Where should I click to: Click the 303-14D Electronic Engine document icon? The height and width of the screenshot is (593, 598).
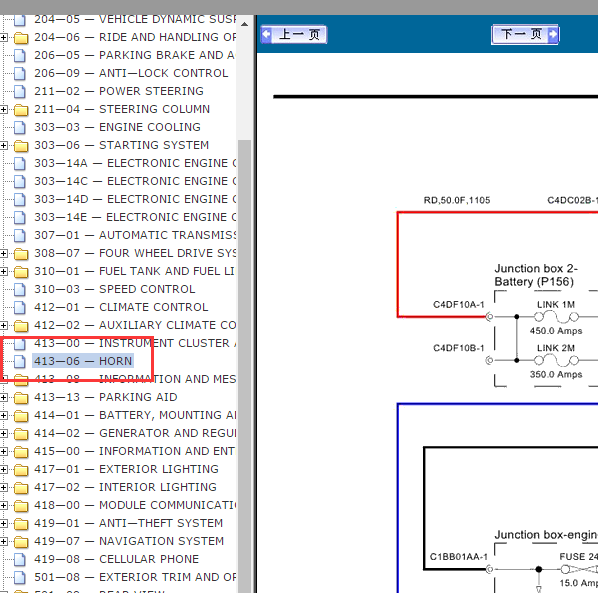(x=20, y=199)
